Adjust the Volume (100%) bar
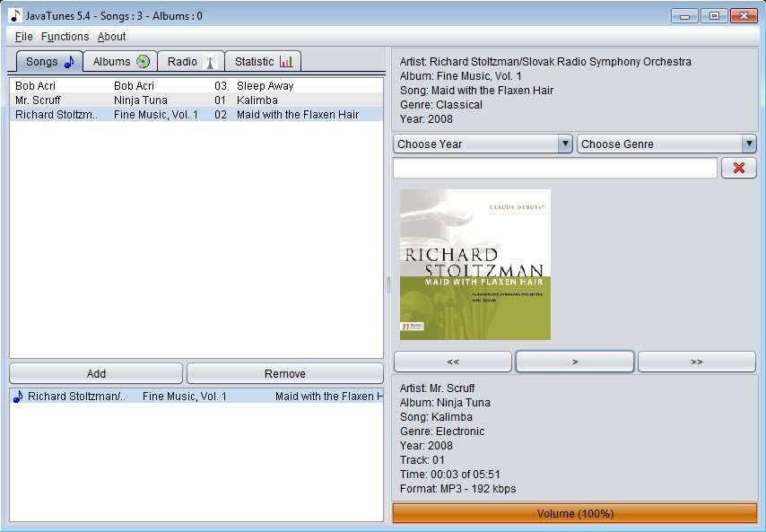The image size is (766, 532). (575, 513)
